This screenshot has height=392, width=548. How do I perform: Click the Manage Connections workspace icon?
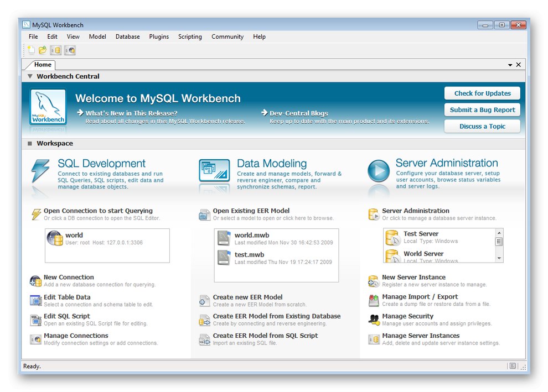[35, 339]
